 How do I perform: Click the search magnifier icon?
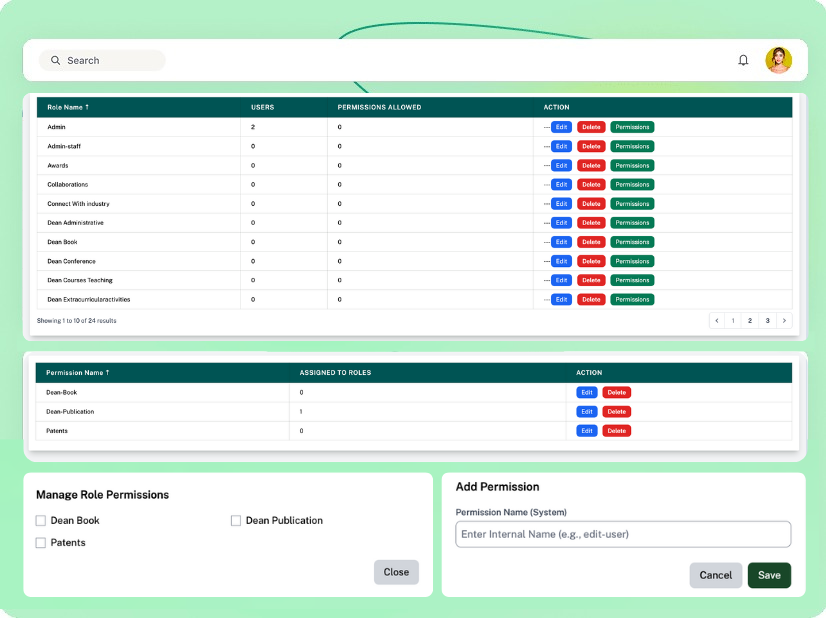click(56, 60)
